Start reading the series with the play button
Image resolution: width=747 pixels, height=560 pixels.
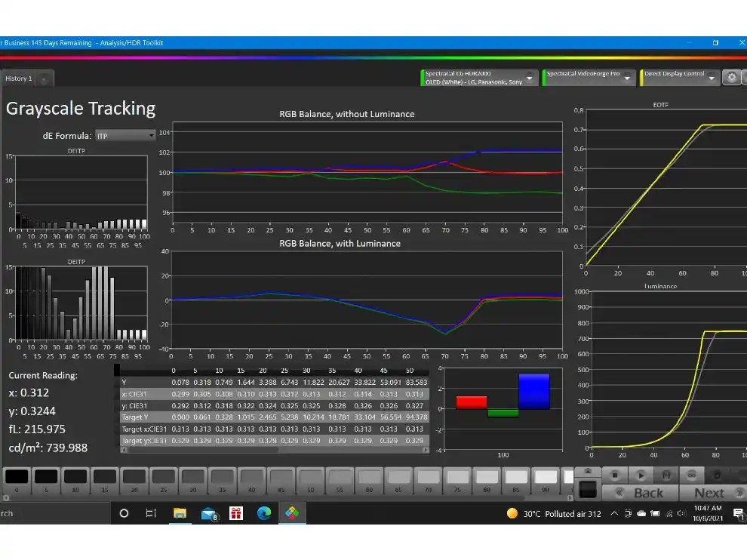point(641,475)
